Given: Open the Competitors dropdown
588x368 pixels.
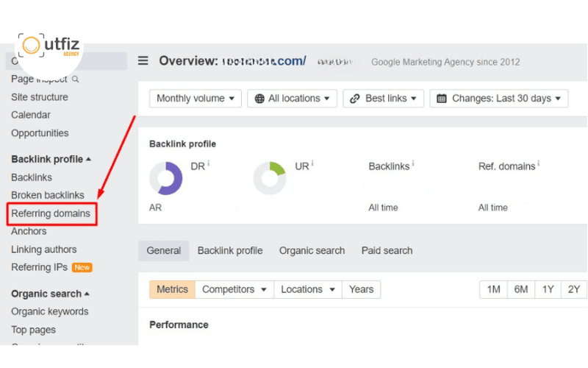Looking at the screenshot, I should (234, 289).
